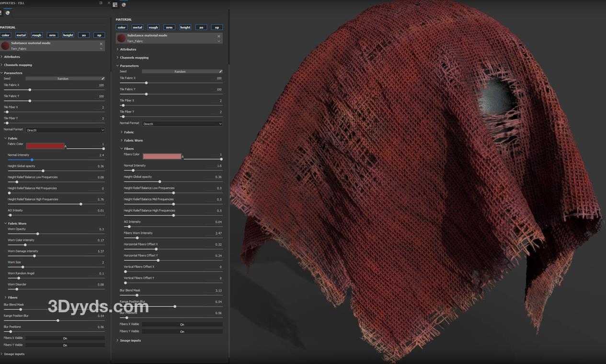Click the undock icon in the Properties - Fill title bar
The image size is (606, 364).
(x=101, y=3)
